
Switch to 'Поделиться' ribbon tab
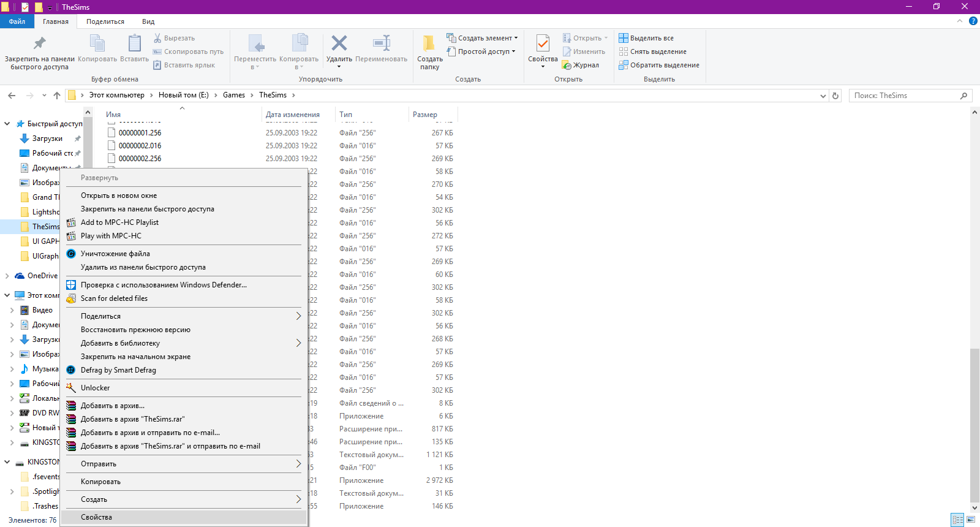click(x=105, y=21)
